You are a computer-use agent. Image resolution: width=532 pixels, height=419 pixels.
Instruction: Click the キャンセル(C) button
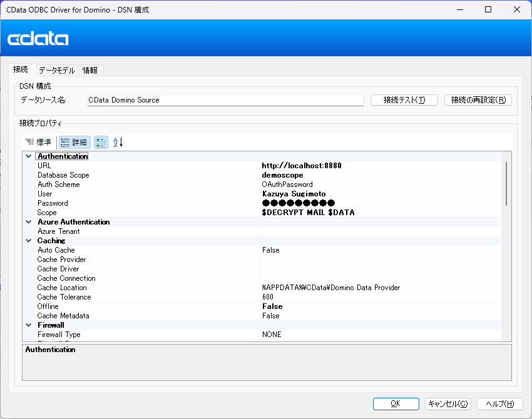[448, 404]
